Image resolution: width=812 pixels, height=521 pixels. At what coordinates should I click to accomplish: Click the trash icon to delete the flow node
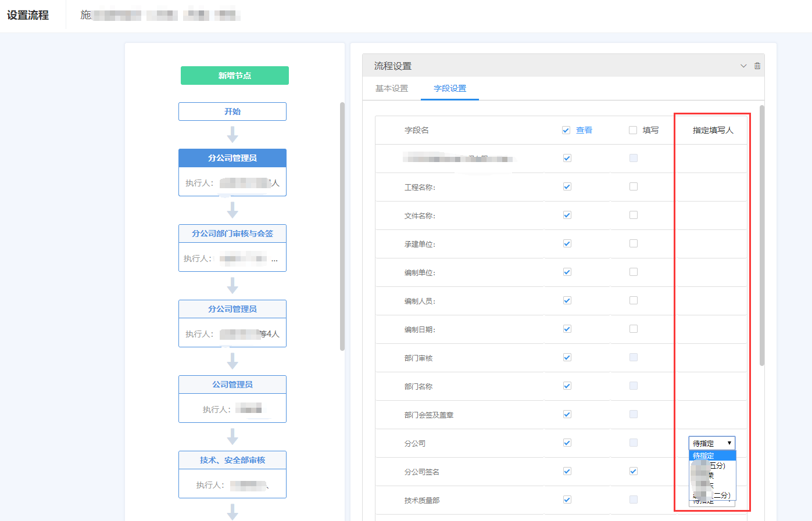pyautogui.click(x=757, y=65)
